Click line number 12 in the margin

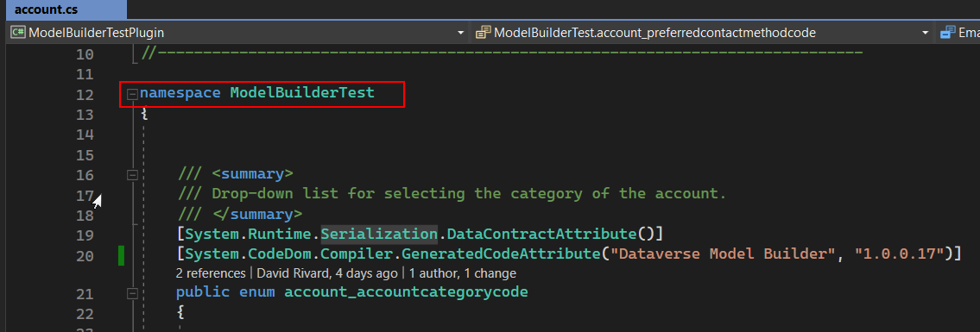tap(85, 95)
